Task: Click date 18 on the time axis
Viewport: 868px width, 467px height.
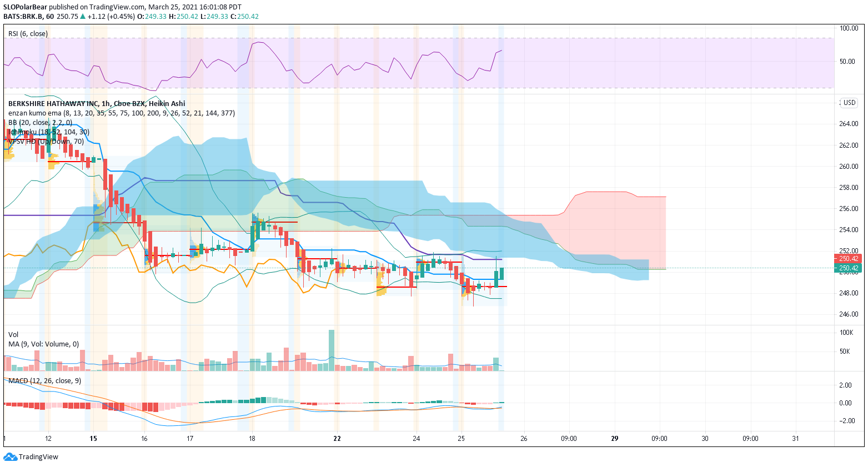Action: click(x=252, y=439)
